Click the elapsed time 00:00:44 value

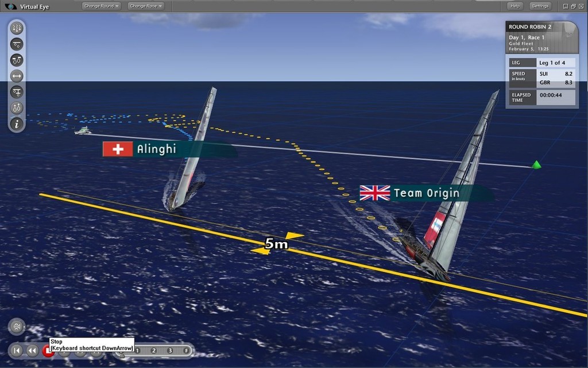[551, 95]
